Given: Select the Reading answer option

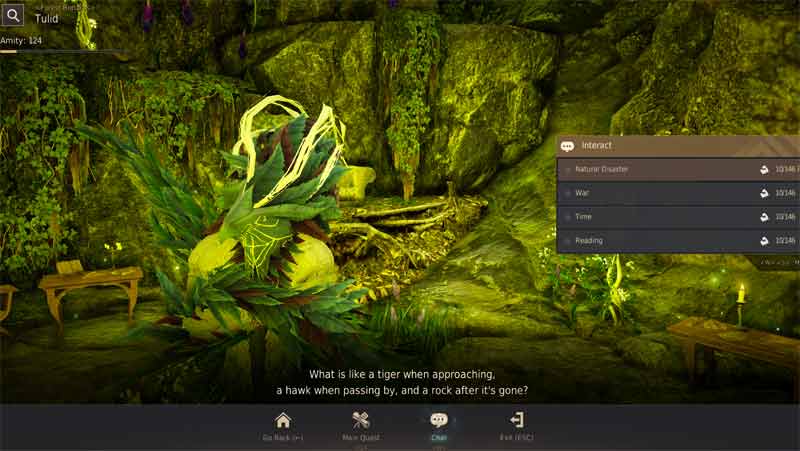Looking at the screenshot, I should [x=678, y=241].
